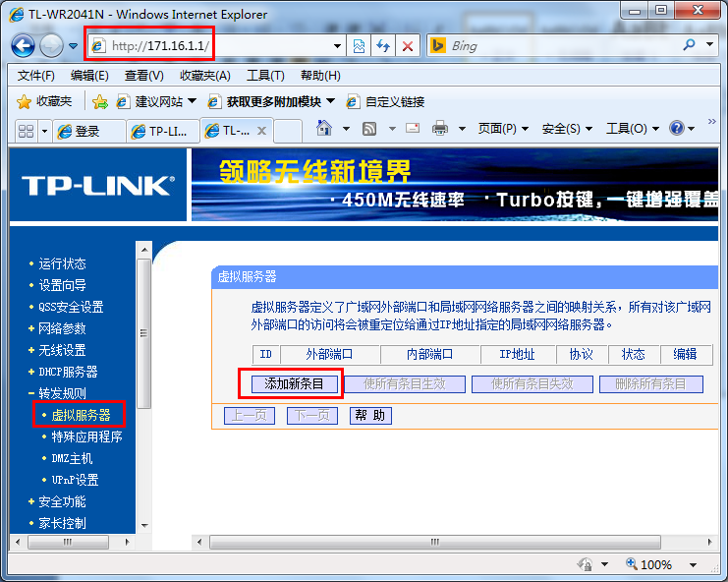Click the 上一页 previous page button
Image resolution: width=728 pixels, height=582 pixels.
click(x=250, y=415)
